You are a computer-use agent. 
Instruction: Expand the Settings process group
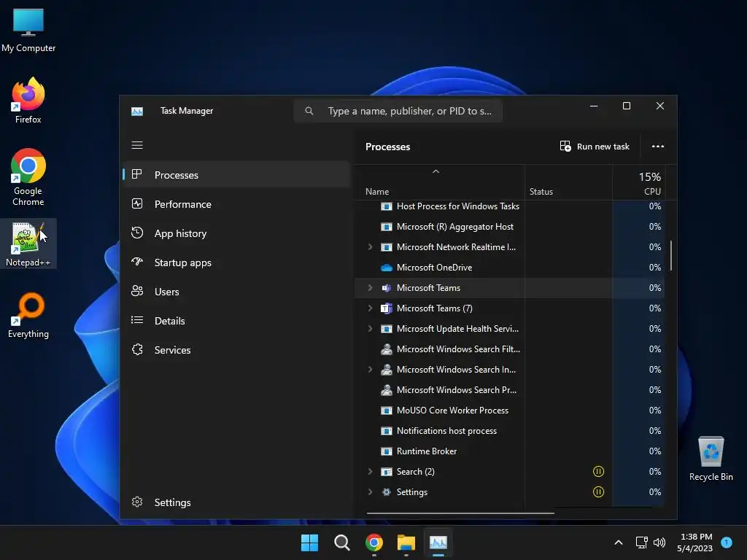[x=370, y=492]
